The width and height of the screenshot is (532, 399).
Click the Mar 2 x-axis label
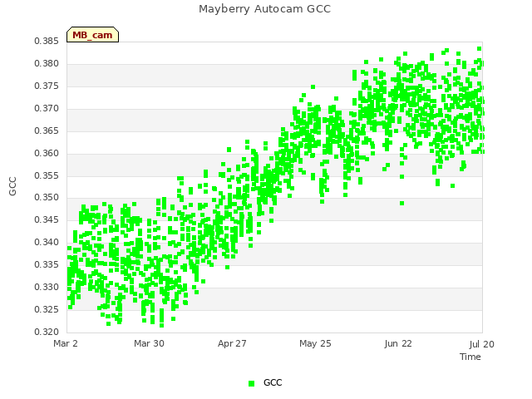click(66, 343)
